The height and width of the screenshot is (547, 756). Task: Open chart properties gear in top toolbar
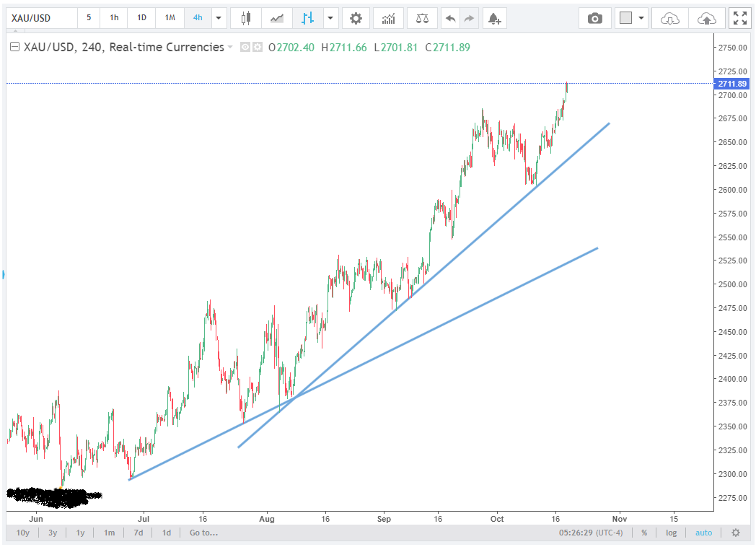[356, 17]
